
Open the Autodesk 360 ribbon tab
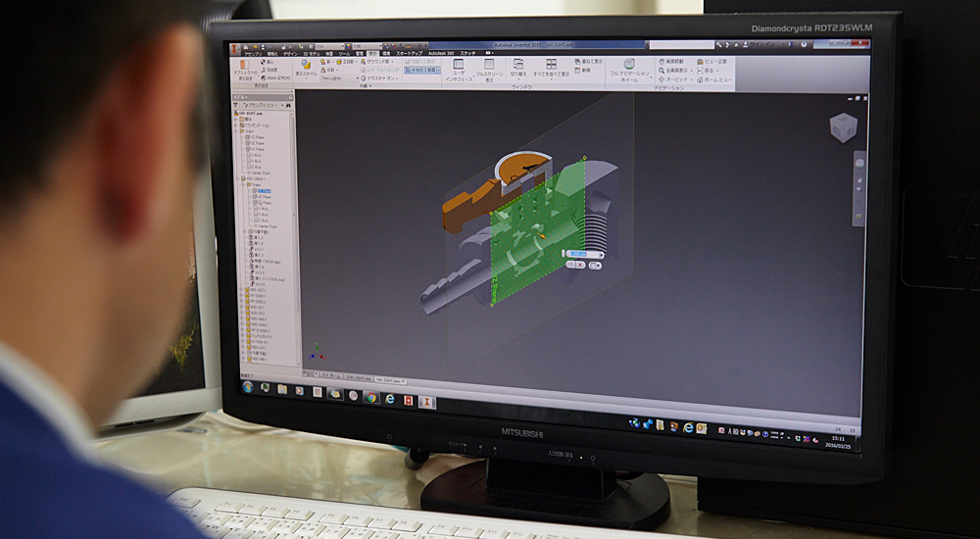coord(443,53)
